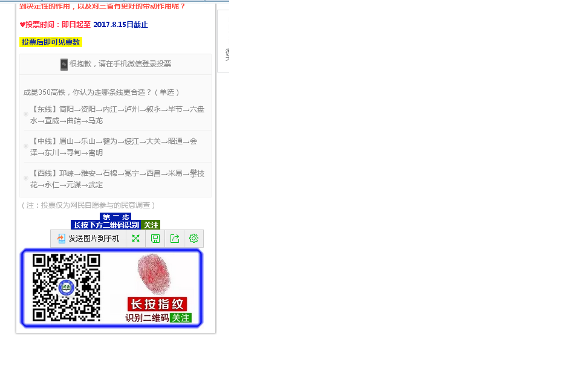Click the poll question 成昆350高铁 text
The image size is (572, 392).
tap(102, 92)
